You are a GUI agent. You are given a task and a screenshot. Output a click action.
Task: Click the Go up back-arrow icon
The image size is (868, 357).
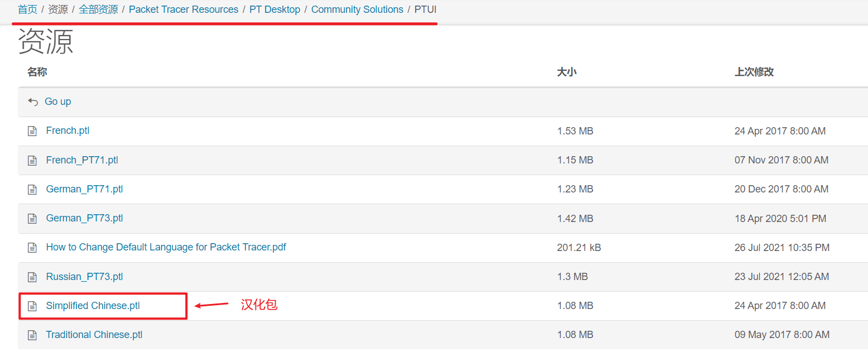pos(33,102)
